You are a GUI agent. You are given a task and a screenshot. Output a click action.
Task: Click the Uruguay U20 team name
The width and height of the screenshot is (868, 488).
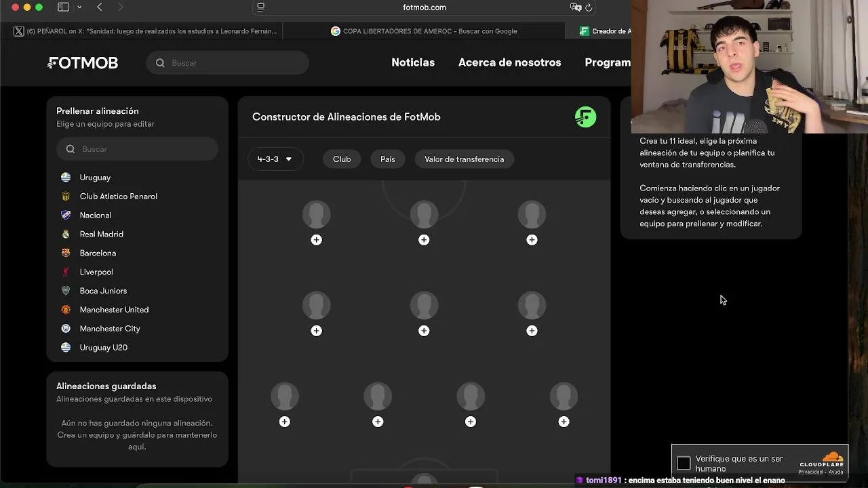104,348
